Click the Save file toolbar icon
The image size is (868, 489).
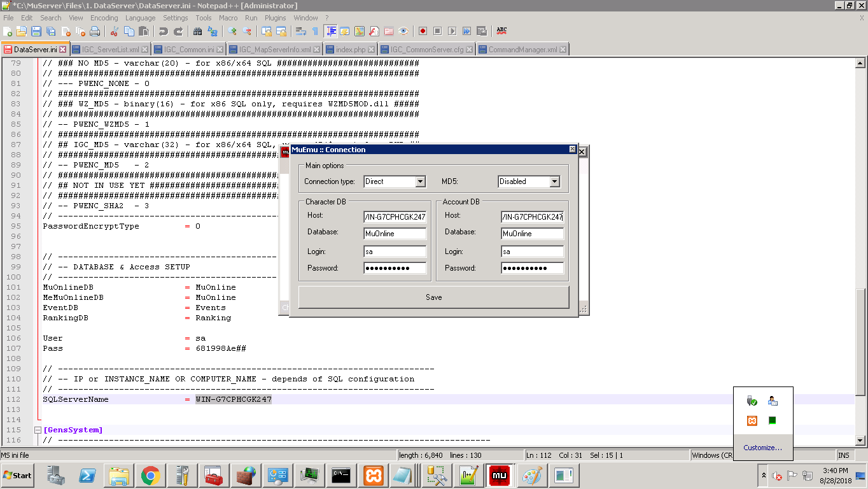click(x=36, y=31)
